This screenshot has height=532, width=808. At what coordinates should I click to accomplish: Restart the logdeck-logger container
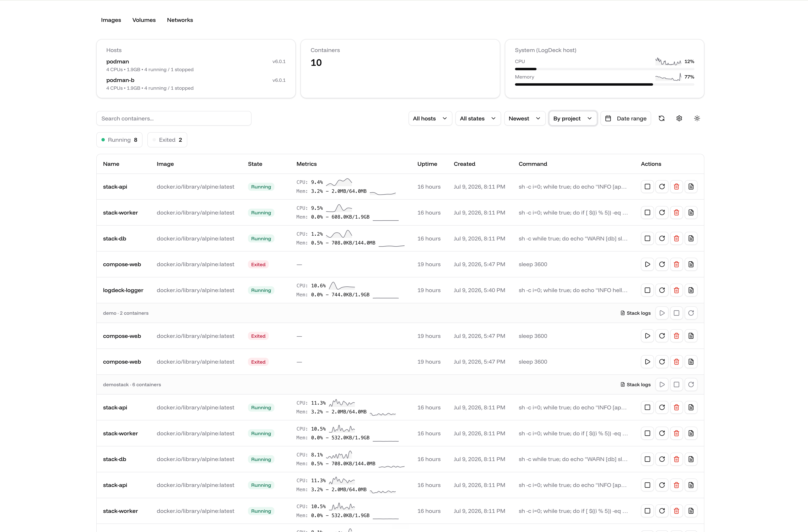662,290
